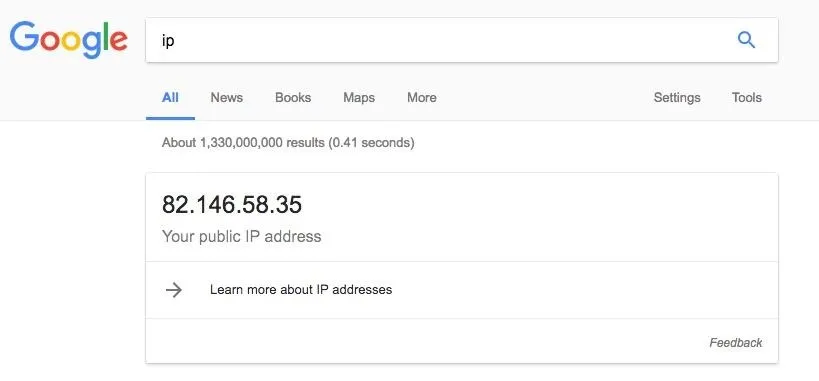
Task: Expand the More search categories menu
Action: tap(422, 98)
